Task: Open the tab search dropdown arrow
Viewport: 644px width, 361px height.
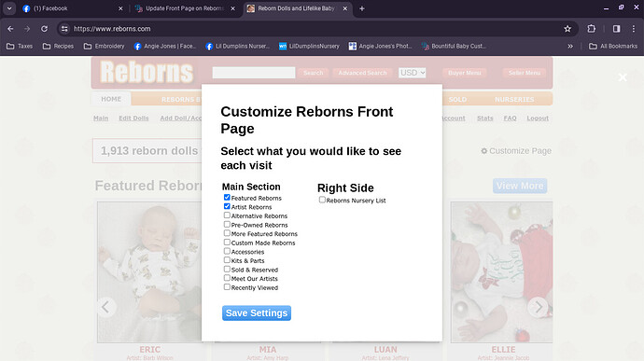Action: (x=9, y=8)
